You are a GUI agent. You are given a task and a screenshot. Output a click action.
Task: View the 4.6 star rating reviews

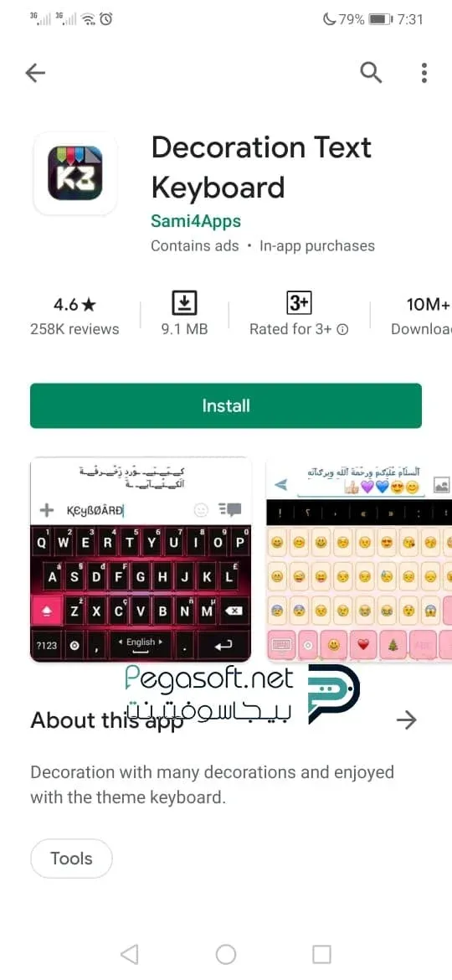click(75, 316)
